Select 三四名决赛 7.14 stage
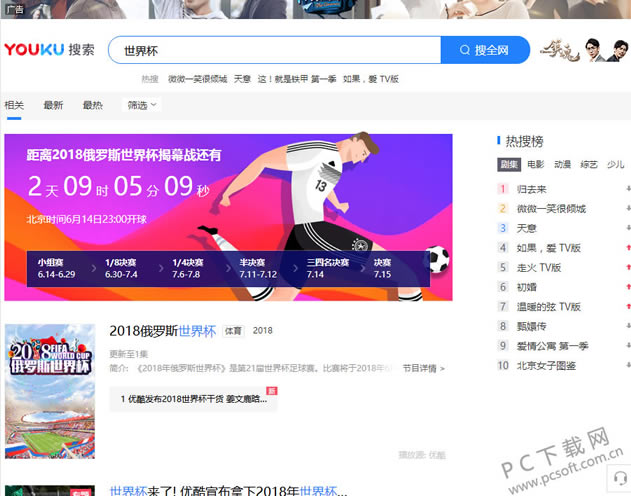The image size is (631, 496). 328,269
